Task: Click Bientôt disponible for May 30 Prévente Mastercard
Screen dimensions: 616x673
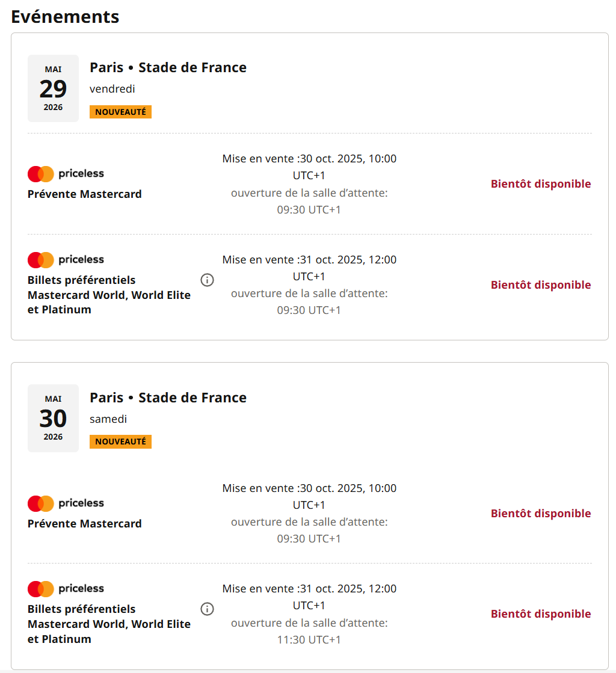Action: (x=541, y=514)
